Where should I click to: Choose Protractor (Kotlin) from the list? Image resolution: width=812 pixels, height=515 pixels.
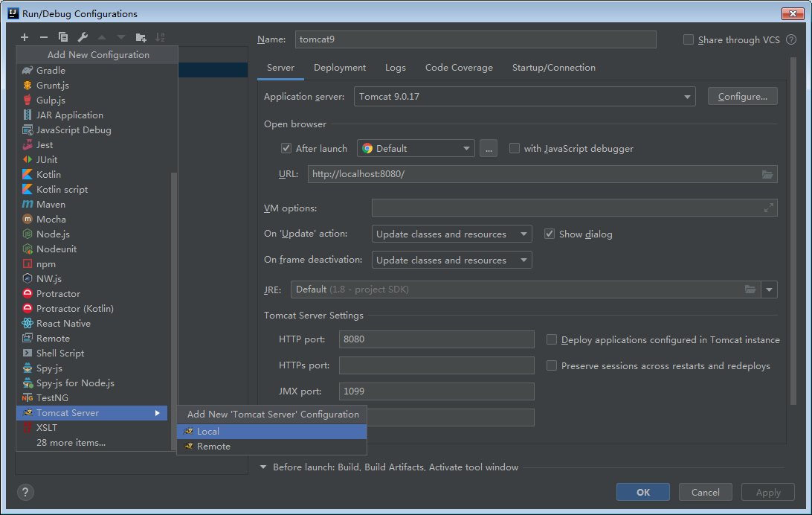point(92,309)
